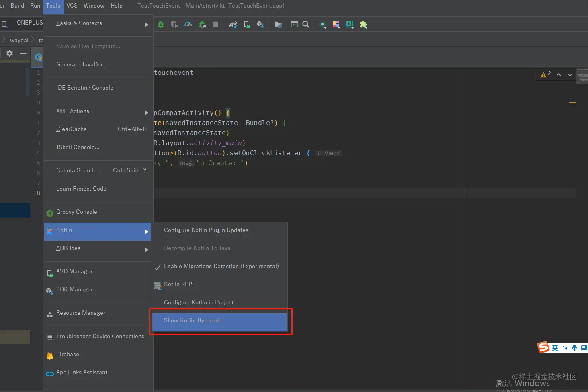Open JShell Console
The width and height of the screenshot is (588, 392).
click(98, 147)
